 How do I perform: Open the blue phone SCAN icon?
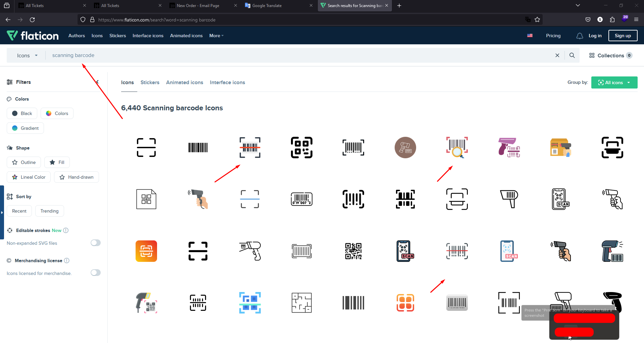tap(509, 251)
